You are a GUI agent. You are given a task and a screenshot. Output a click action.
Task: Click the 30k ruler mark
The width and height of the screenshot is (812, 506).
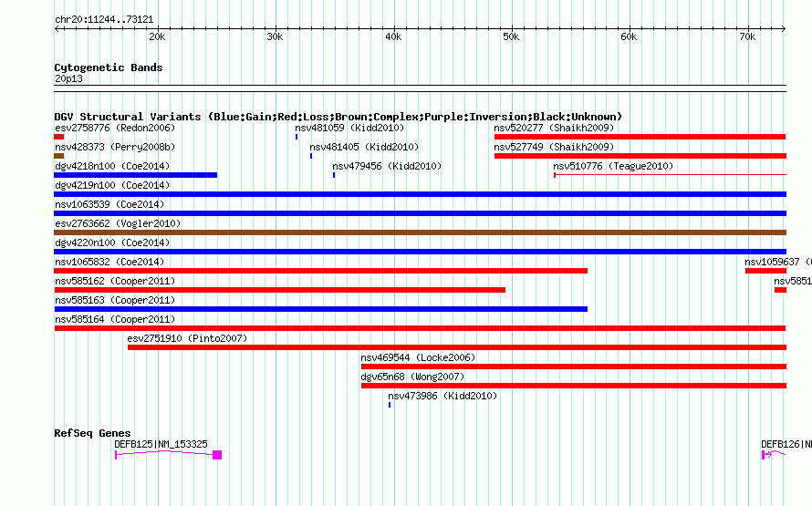click(x=275, y=36)
